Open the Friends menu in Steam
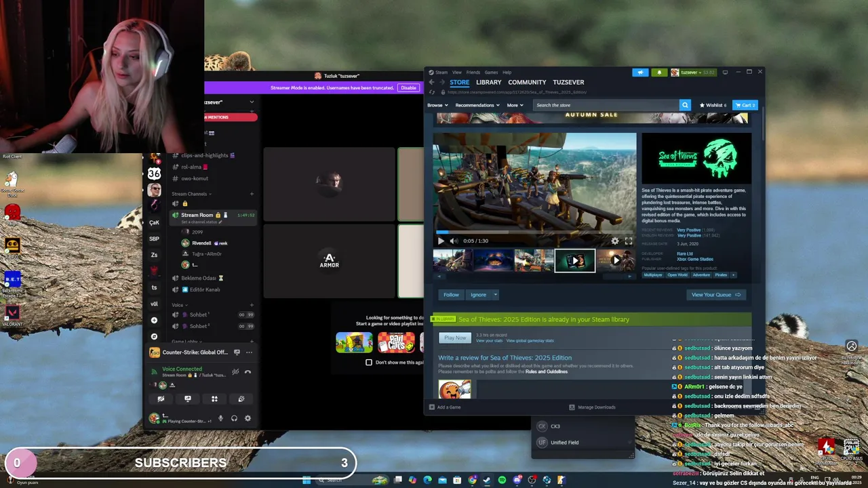This screenshot has width=868, height=488. pos(473,72)
